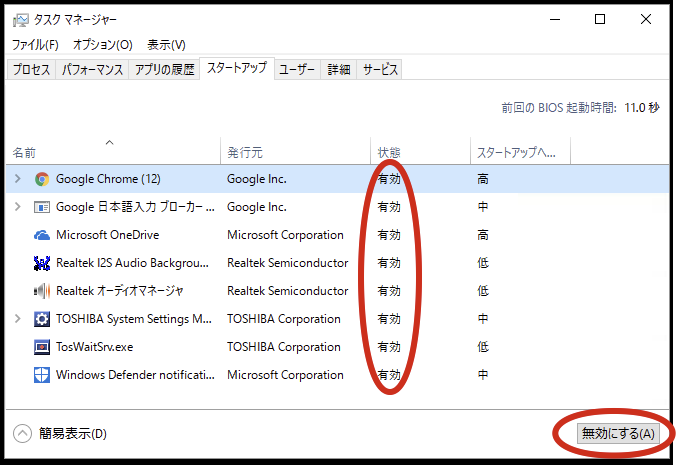Sort by the 名前 column header
The height and width of the screenshot is (465, 678).
113,151
